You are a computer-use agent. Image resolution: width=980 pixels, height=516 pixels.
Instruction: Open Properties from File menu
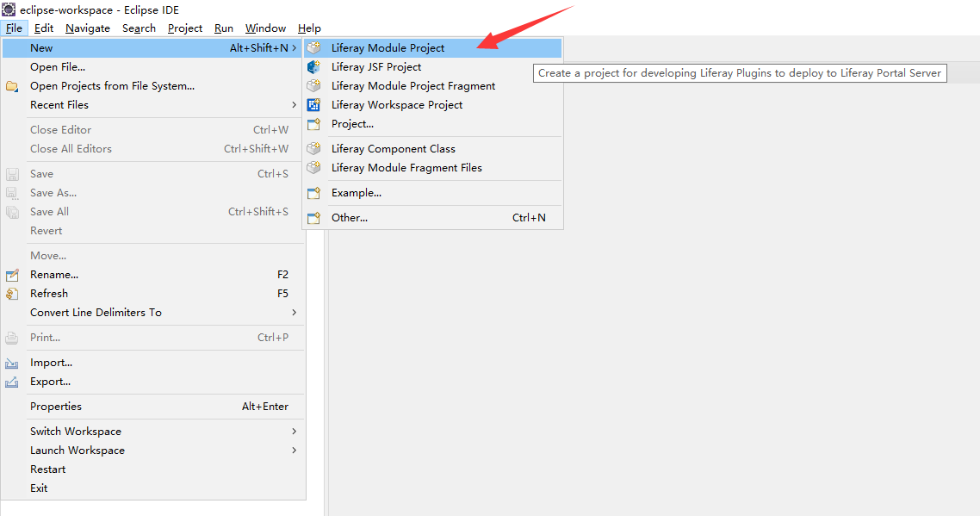click(x=153, y=407)
